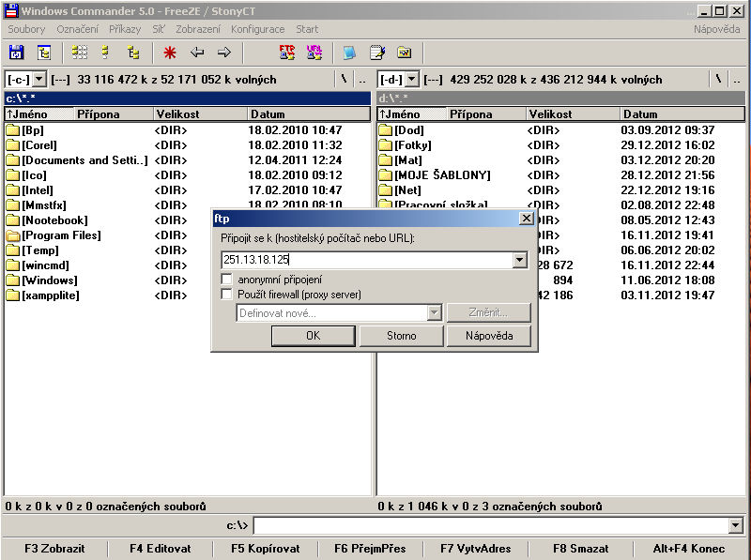
Task: Click the red asterisk invert selection icon
Action: (x=170, y=53)
